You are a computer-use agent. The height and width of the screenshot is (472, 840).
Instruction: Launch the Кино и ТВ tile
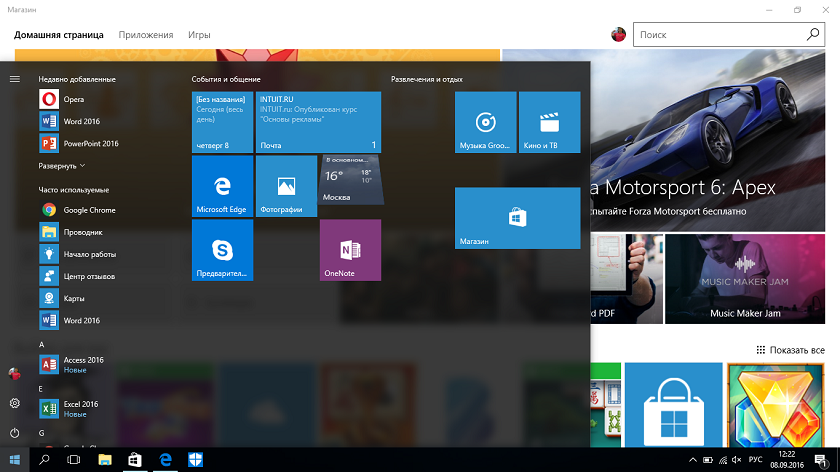(549, 123)
